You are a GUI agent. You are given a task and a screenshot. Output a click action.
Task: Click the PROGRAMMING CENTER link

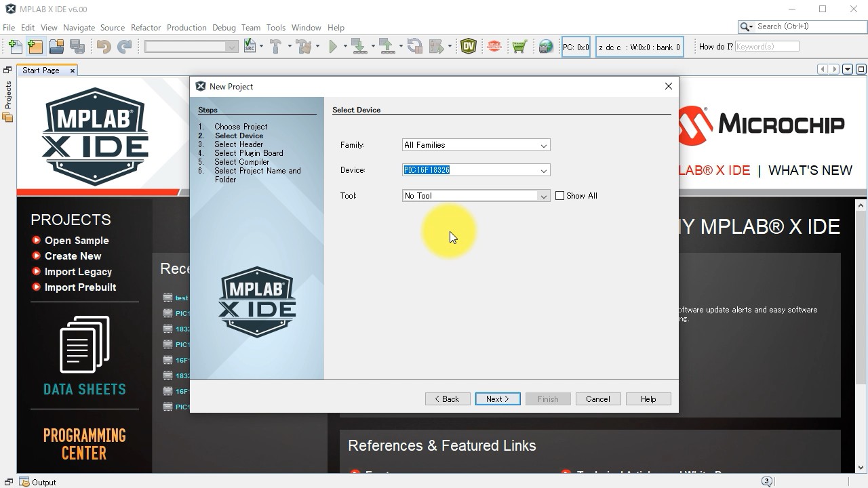pos(84,444)
